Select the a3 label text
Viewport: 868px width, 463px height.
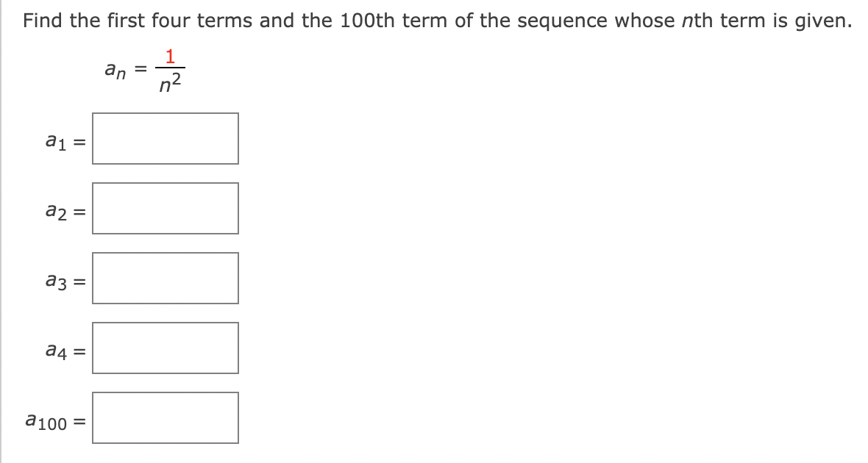54,281
